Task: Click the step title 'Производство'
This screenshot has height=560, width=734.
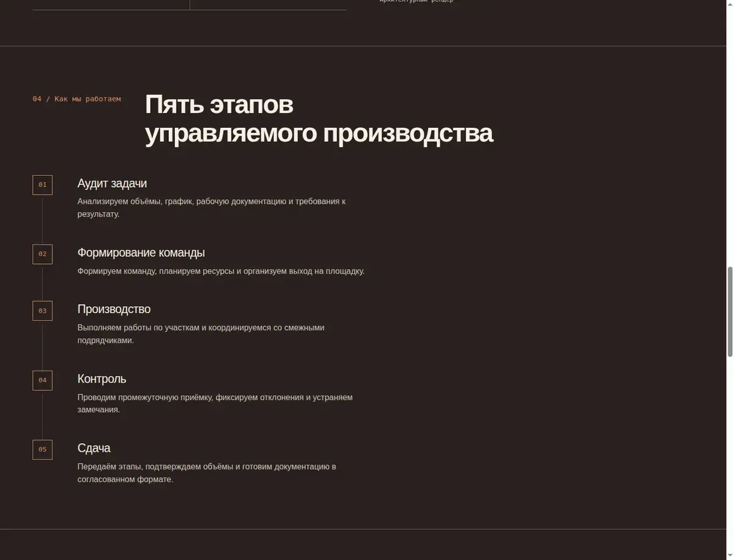Action: (x=114, y=309)
